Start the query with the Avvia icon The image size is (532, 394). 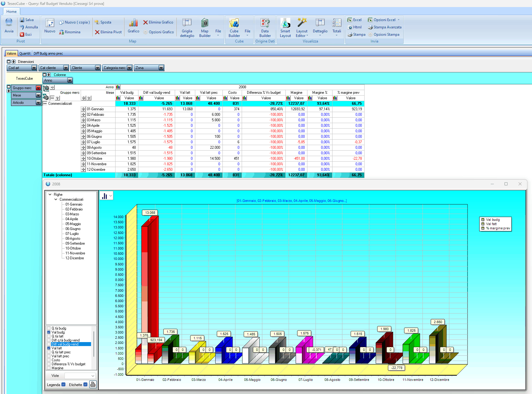pos(9,22)
